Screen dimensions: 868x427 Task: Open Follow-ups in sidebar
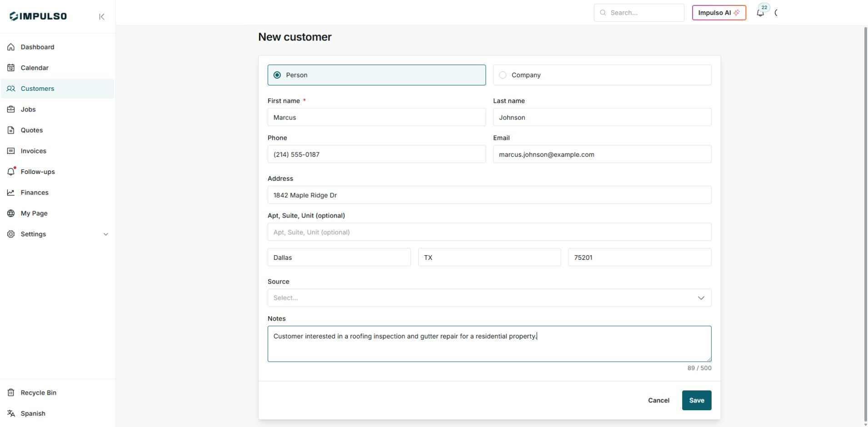click(57, 172)
